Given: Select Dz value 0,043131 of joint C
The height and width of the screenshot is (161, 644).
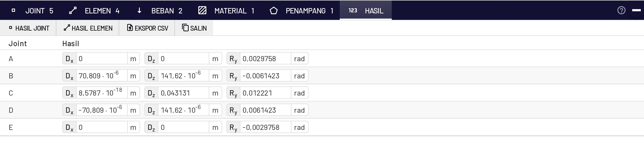Looking at the screenshot, I should [x=184, y=93].
